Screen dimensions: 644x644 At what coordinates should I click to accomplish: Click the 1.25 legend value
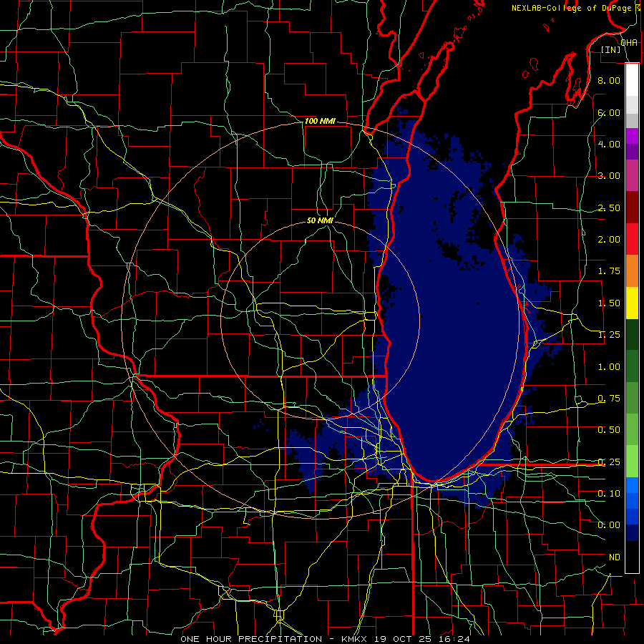pyautogui.click(x=609, y=335)
